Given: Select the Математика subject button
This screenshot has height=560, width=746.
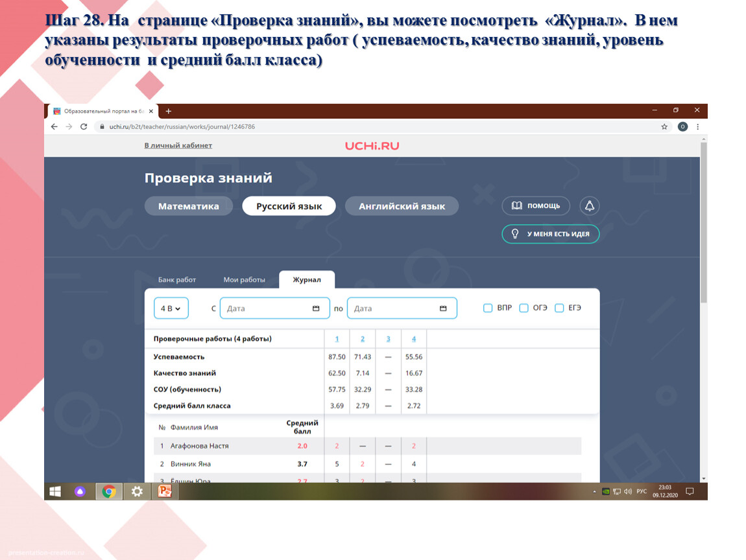Looking at the screenshot, I should (x=188, y=206).
